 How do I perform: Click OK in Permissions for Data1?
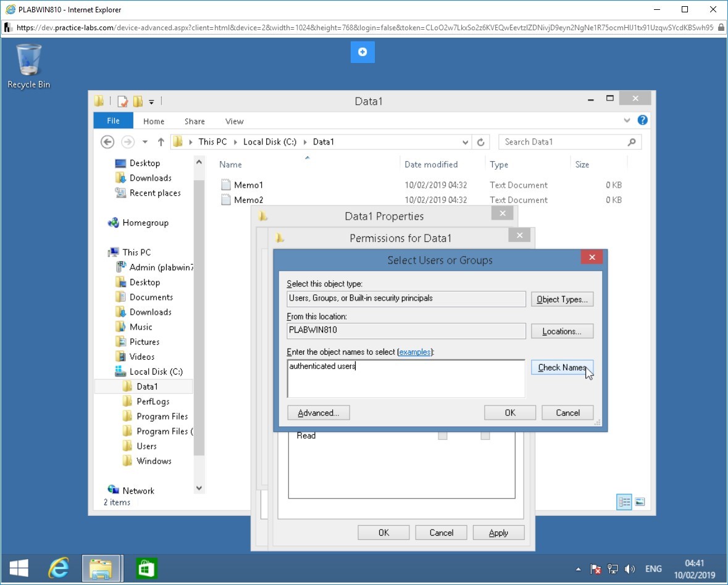pos(383,533)
